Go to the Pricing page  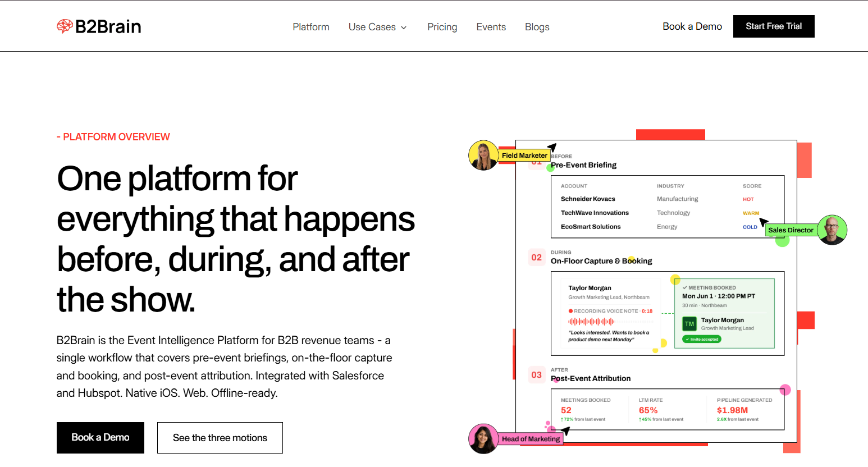(x=442, y=27)
